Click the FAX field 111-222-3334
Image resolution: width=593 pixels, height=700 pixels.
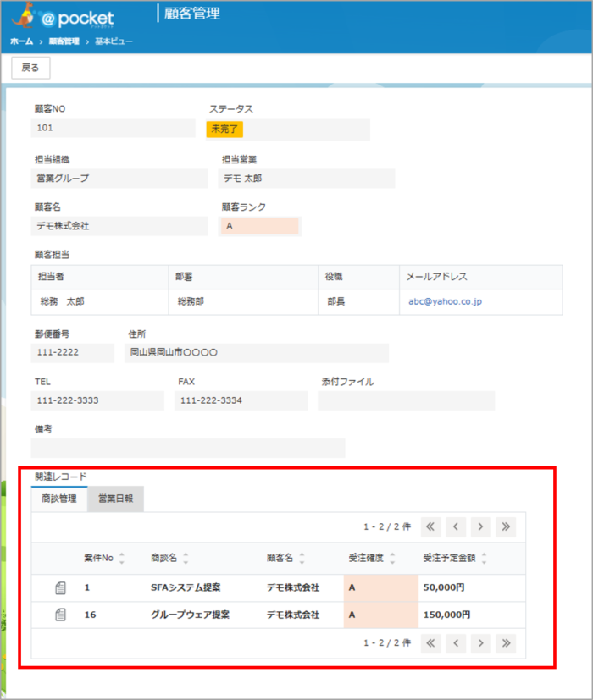pos(241,400)
